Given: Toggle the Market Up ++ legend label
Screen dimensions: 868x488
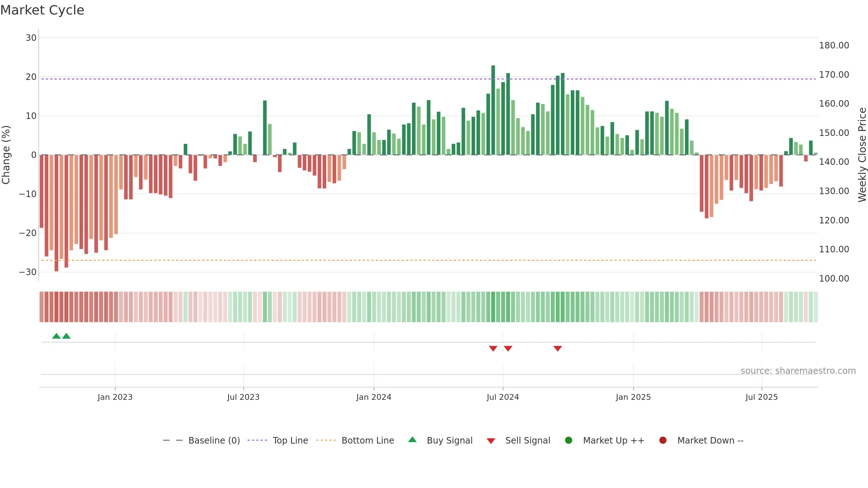Looking at the screenshot, I should pos(614,440).
